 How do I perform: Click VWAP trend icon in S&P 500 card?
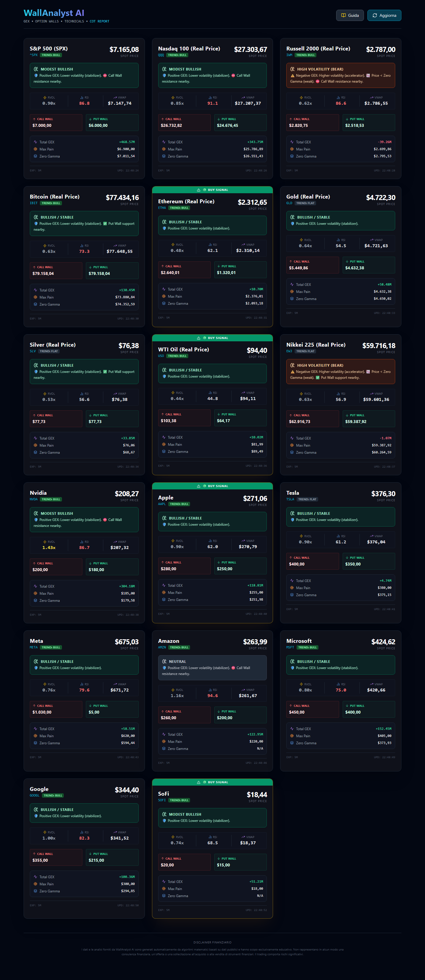tap(115, 97)
